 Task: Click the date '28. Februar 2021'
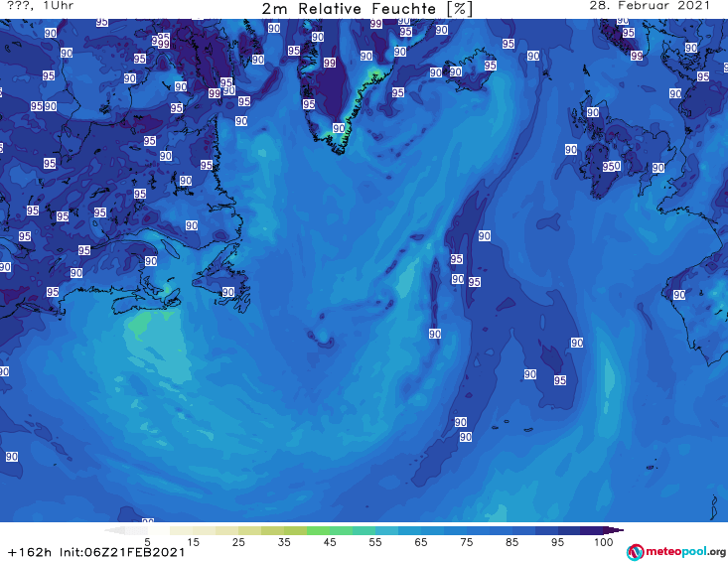650,6
